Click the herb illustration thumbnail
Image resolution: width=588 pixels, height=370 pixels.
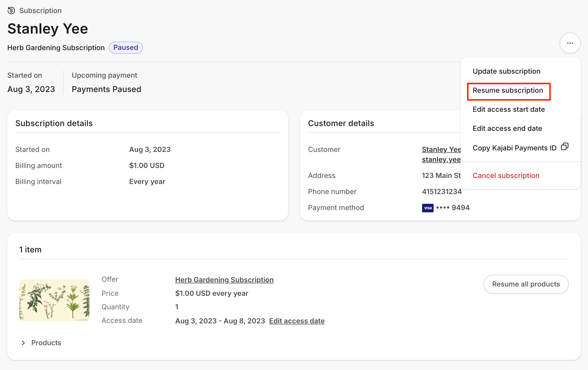pyautogui.click(x=54, y=300)
